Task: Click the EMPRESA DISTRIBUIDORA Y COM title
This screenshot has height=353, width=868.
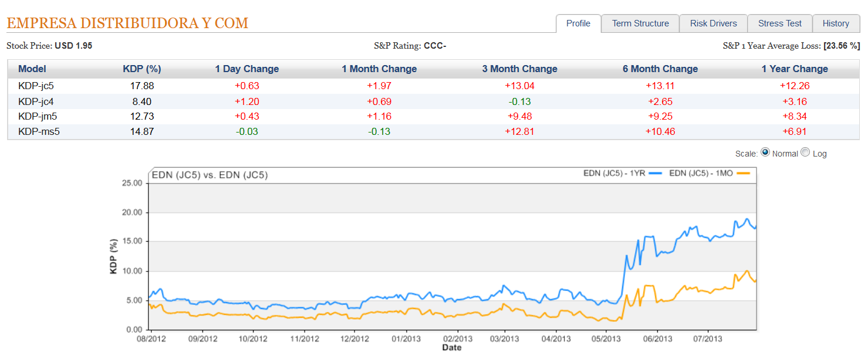Action: [127, 23]
